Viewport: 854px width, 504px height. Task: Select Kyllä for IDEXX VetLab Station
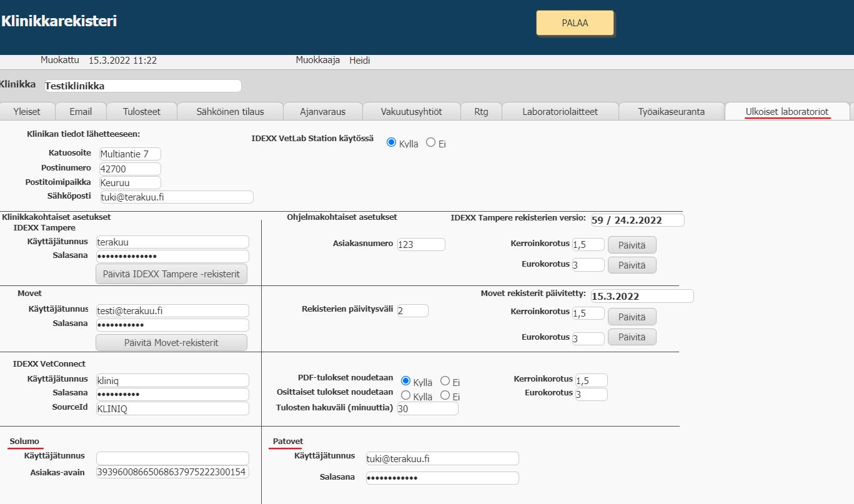[392, 142]
